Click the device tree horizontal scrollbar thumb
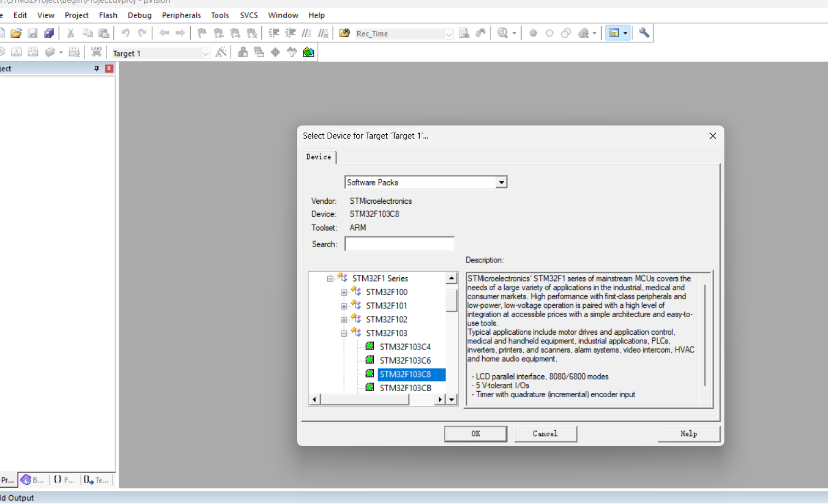Viewport: 828px width, 504px height. click(x=365, y=399)
